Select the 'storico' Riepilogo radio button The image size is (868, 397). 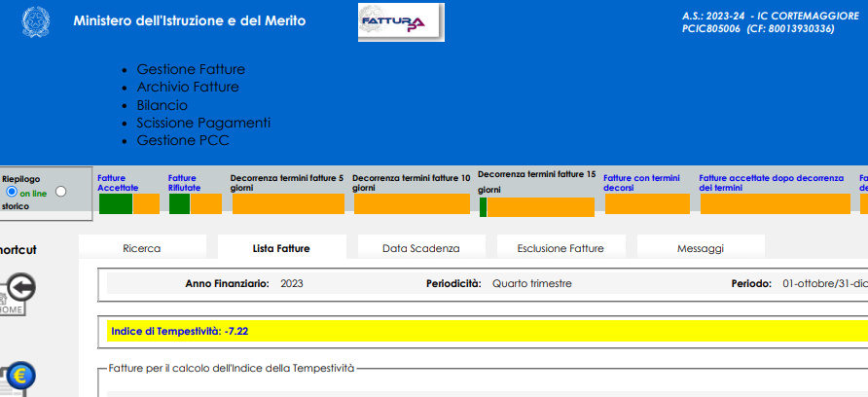coord(61,192)
